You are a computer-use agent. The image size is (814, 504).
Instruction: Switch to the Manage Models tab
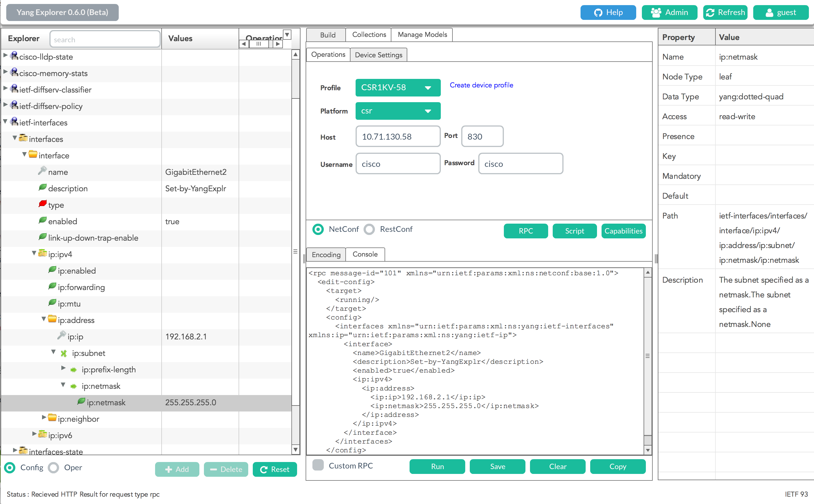tap(422, 35)
